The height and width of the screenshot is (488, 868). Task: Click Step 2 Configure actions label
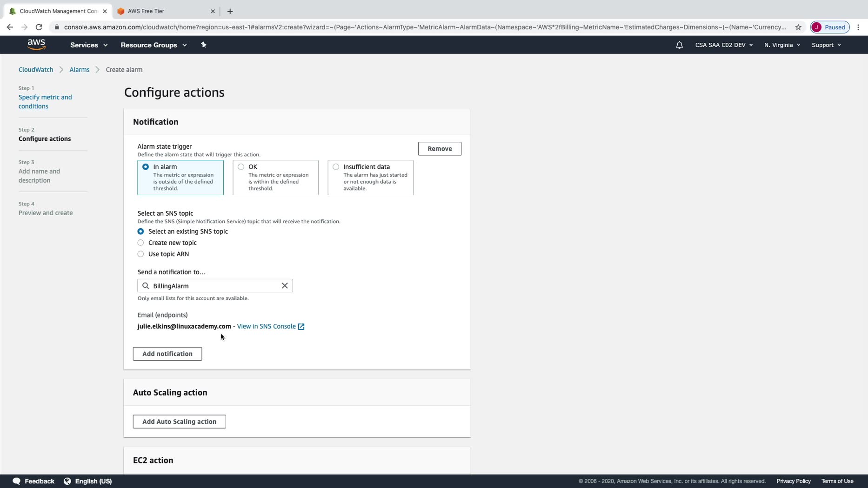45,138
